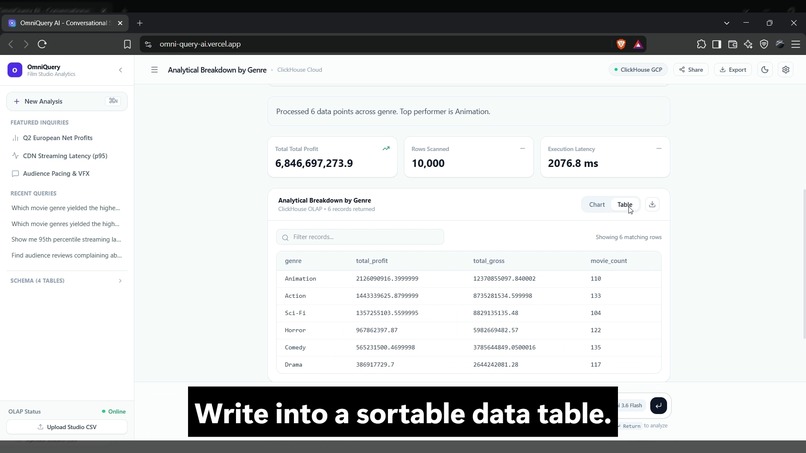Viewport: 806px width, 453px height.
Task: Switch results view to Chart
Action: click(597, 205)
